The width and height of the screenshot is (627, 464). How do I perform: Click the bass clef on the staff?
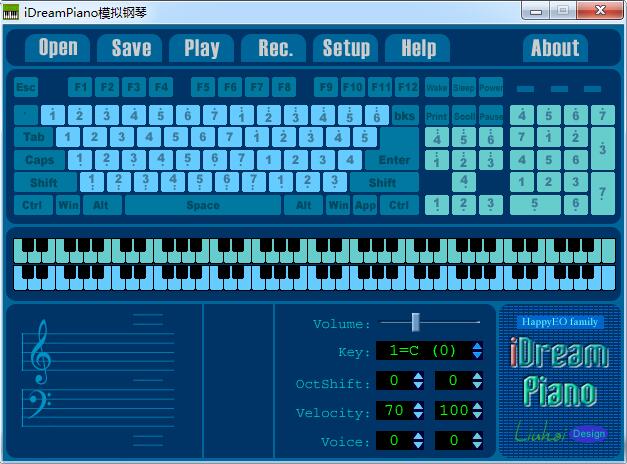[x=39, y=404]
